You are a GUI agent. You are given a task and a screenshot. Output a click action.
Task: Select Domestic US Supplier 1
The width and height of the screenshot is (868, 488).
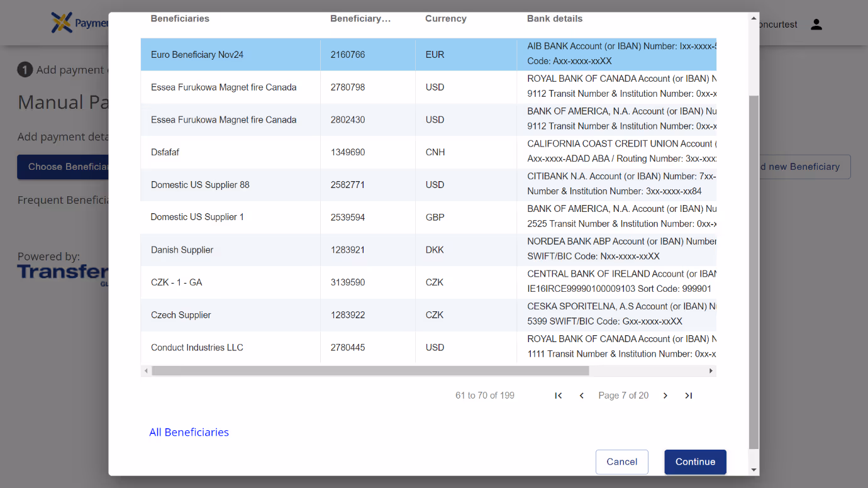click(x=428, y=217)
